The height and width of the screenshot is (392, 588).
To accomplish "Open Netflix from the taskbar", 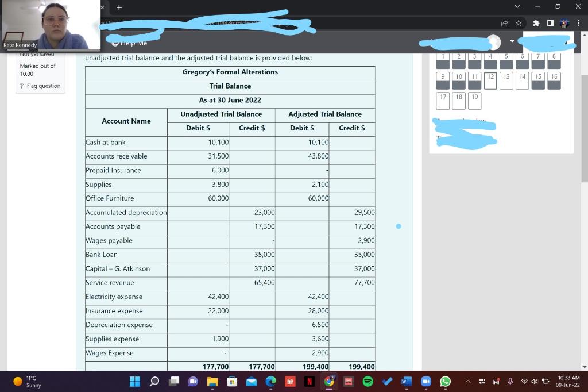I will [310, 382].
